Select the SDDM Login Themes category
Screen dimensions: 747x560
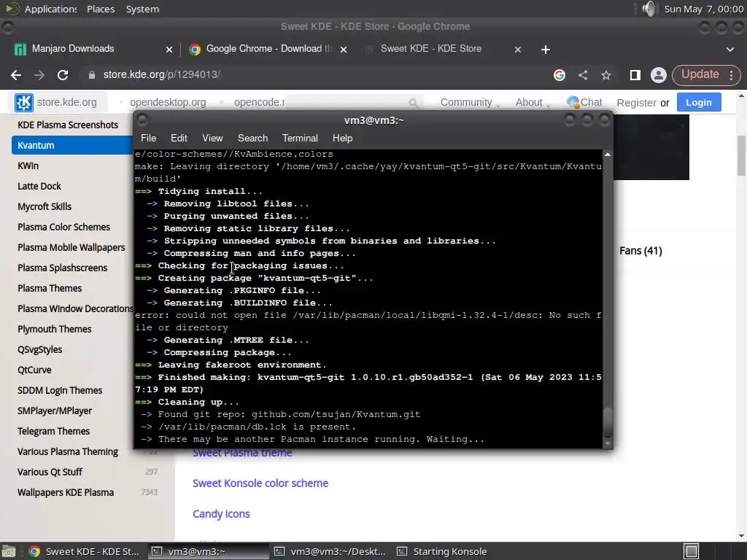pyautogui.click(x=60, y=391)
